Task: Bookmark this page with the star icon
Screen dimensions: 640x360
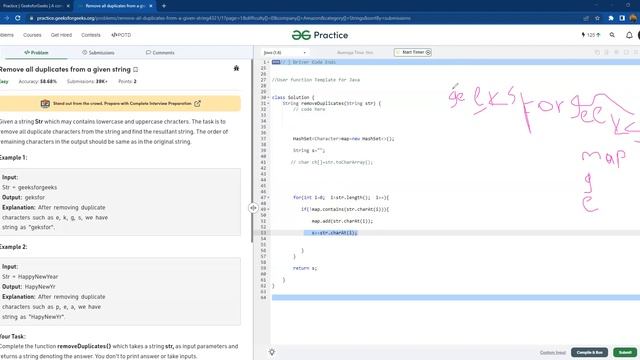Action: pos(598,18)
